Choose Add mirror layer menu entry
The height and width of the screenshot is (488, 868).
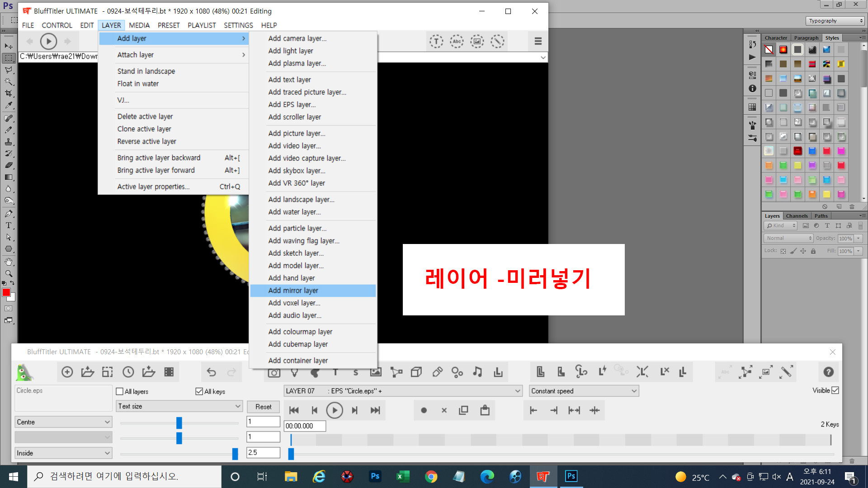click(x=293, y=291)
